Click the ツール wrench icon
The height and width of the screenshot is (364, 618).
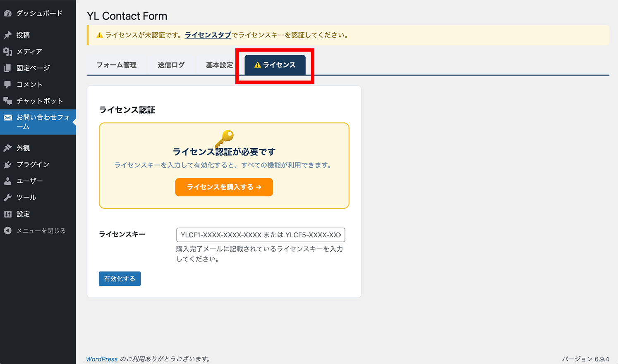pyautogui.click(x=7, y=197)
